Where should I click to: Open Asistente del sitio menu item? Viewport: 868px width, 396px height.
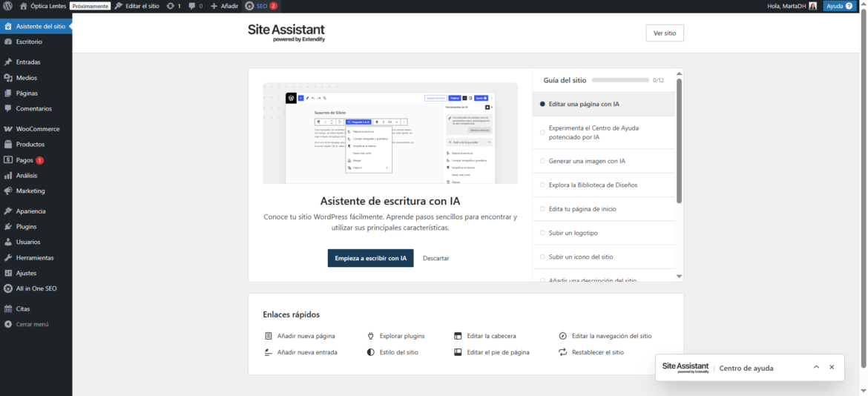(36, 26)
